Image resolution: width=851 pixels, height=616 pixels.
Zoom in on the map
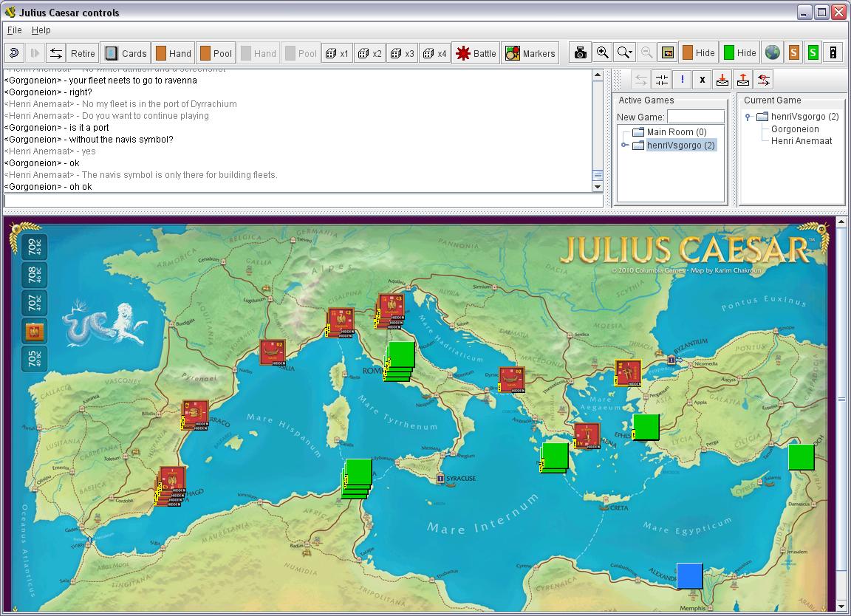tap(602, 52)
